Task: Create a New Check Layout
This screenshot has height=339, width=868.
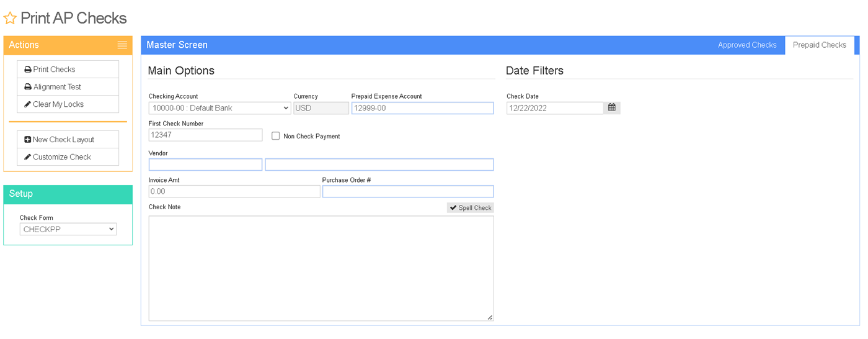Action: 68,140
